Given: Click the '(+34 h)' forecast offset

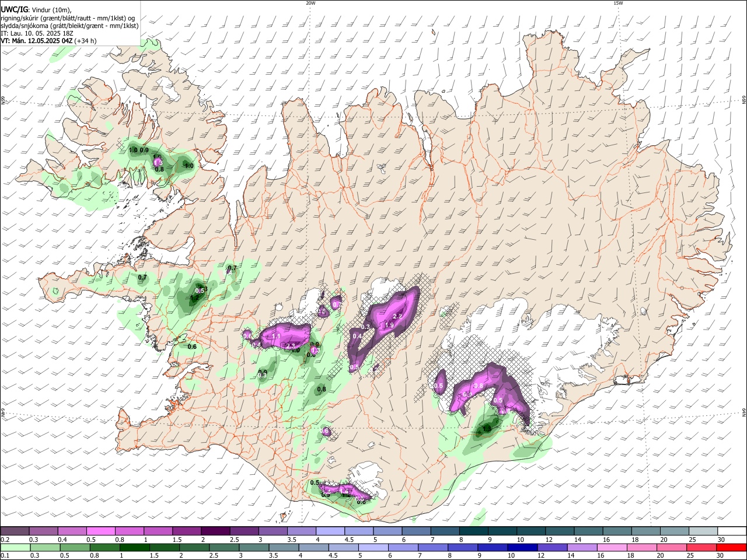Looking at the screenshot, I should 86,41.
